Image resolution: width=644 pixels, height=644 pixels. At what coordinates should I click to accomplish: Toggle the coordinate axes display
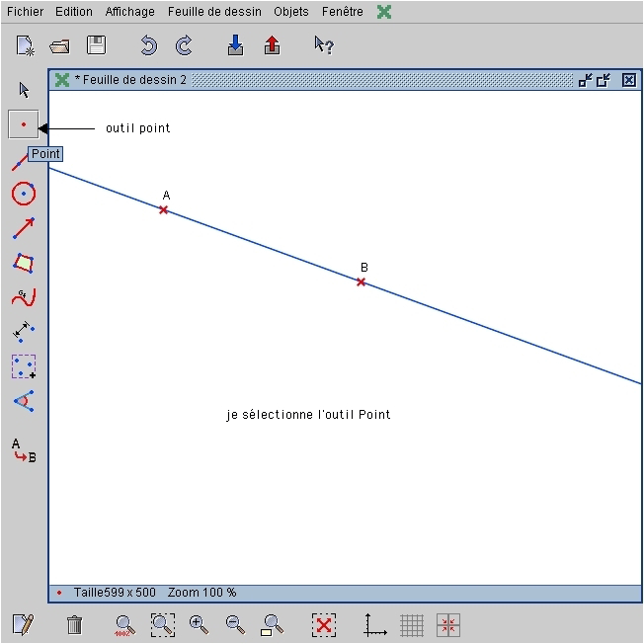(x=374, y=624)
